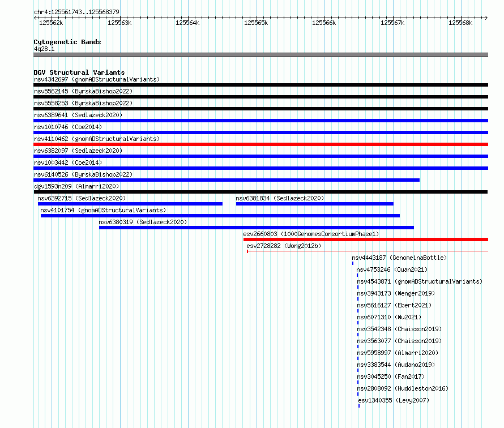Click the 125564k ruler tick label
504x428 pixels.
[x=187, y=23]
